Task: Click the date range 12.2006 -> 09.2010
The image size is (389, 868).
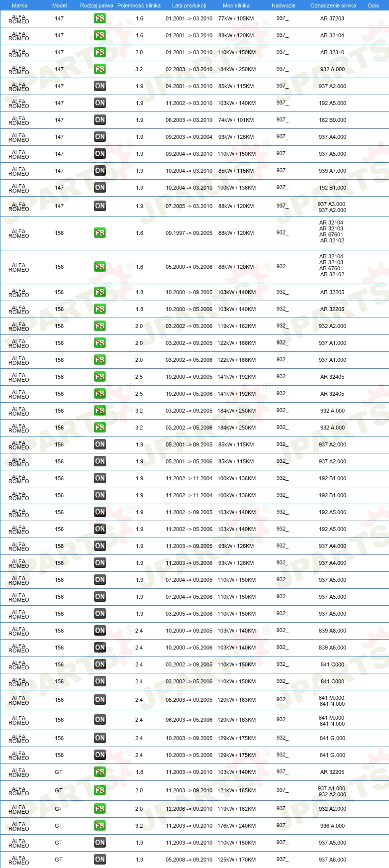Action: 189,809
